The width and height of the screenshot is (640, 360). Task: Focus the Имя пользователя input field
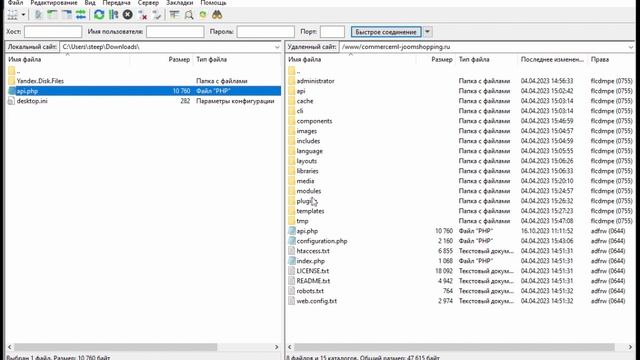175,32
